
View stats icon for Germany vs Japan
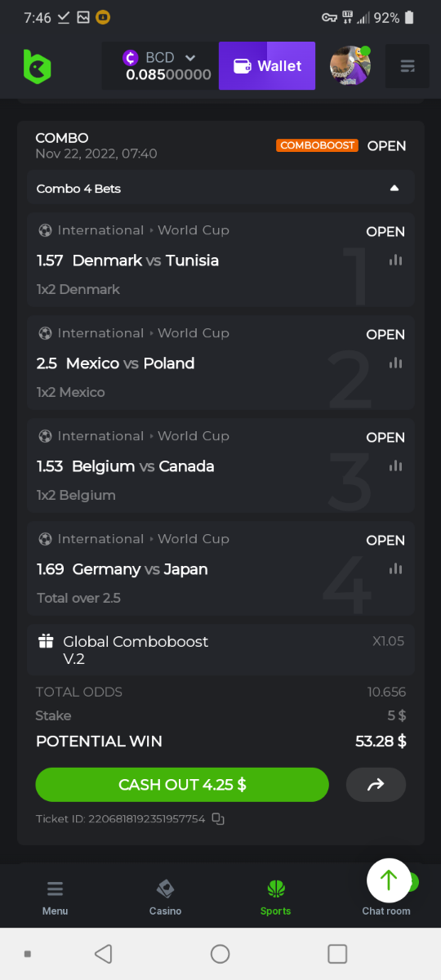pos(396,569)
